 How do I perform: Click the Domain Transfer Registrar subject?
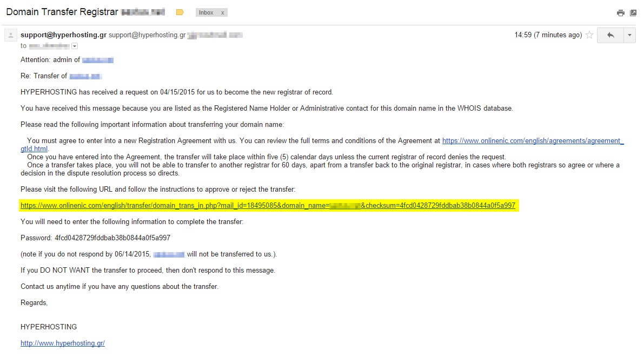[62, 12]
